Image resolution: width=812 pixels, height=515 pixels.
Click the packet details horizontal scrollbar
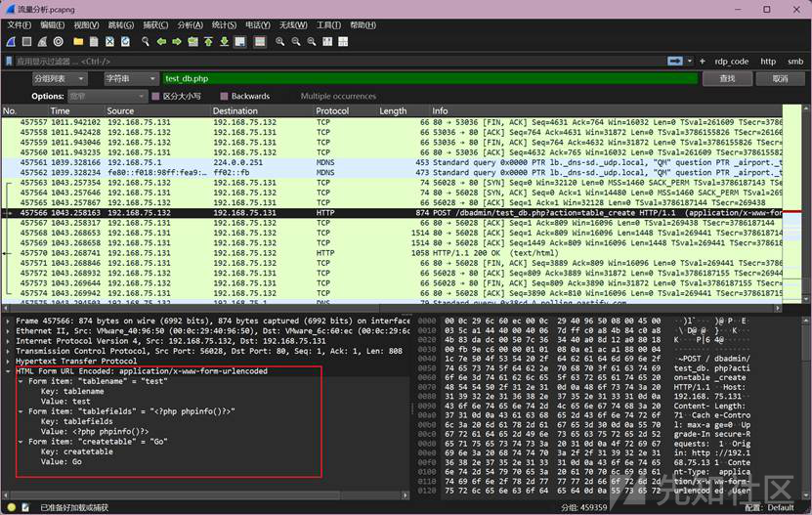click(205, 495)
